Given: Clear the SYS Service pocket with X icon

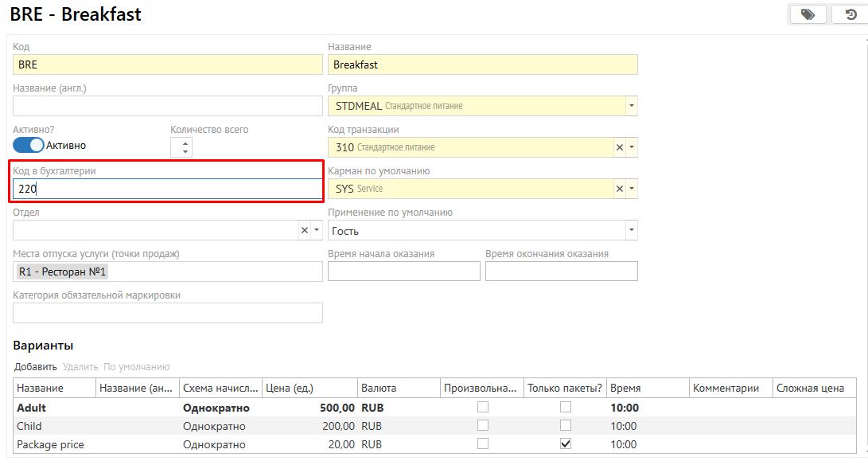Looking at the screenshot, I should (619, 189).
